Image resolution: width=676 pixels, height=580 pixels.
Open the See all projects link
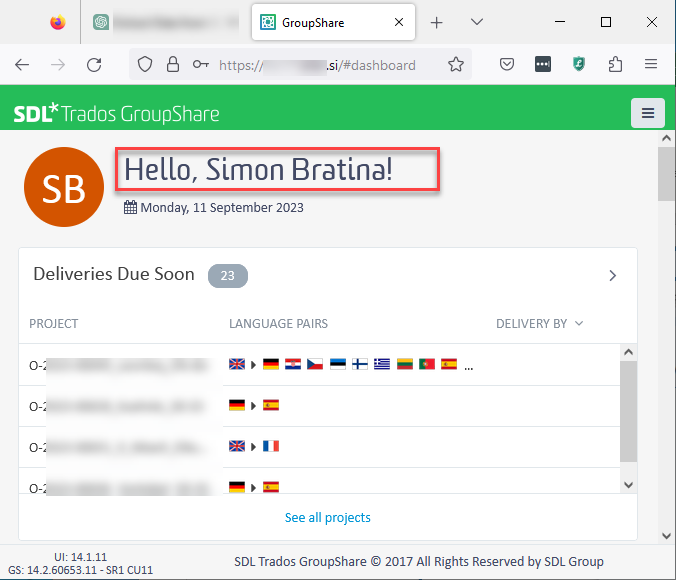(328, 517)
